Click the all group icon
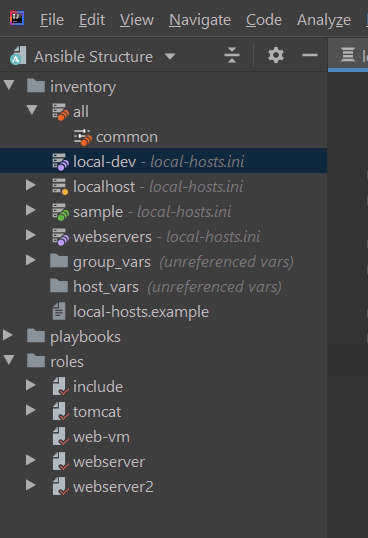 click(x=60, y=112)
